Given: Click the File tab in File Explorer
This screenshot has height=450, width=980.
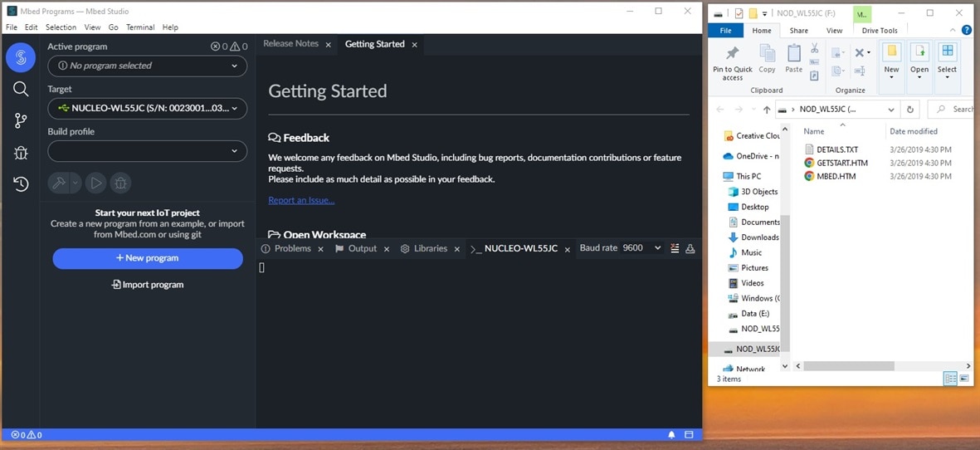Looking at the screenshot, I should [x=725, y=31].
